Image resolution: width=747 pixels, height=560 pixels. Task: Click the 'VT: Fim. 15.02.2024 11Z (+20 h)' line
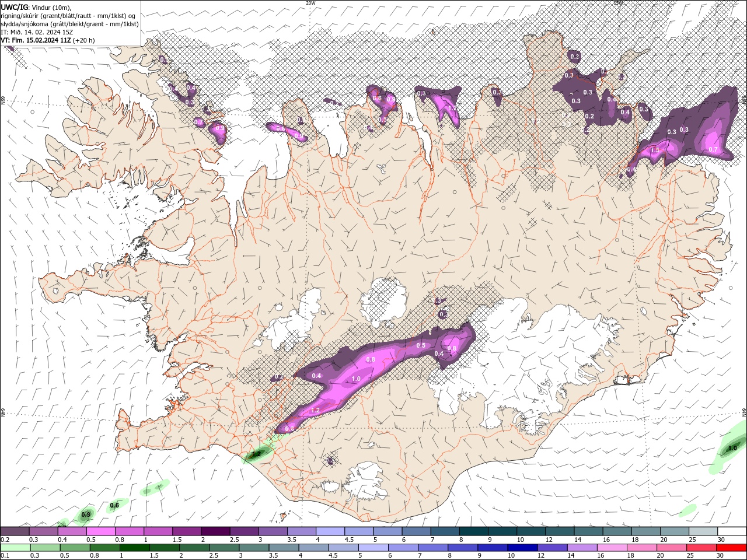pyautogui.click(x=47, y=40)
